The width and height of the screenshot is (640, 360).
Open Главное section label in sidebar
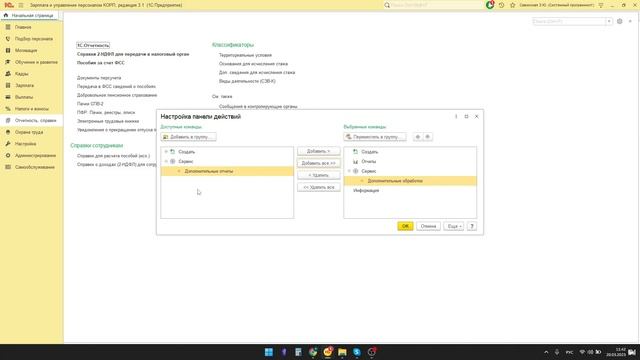point(23,27)
